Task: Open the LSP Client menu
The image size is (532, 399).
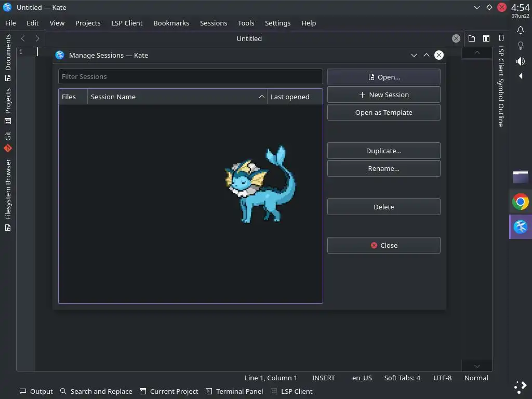Action: 127,23
